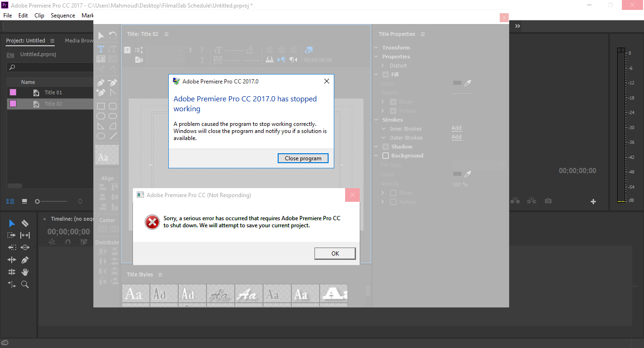This screenshot has height=348, width=644.
Task: Select the Rectangle shape tool
Action: (x=101, y=106)
